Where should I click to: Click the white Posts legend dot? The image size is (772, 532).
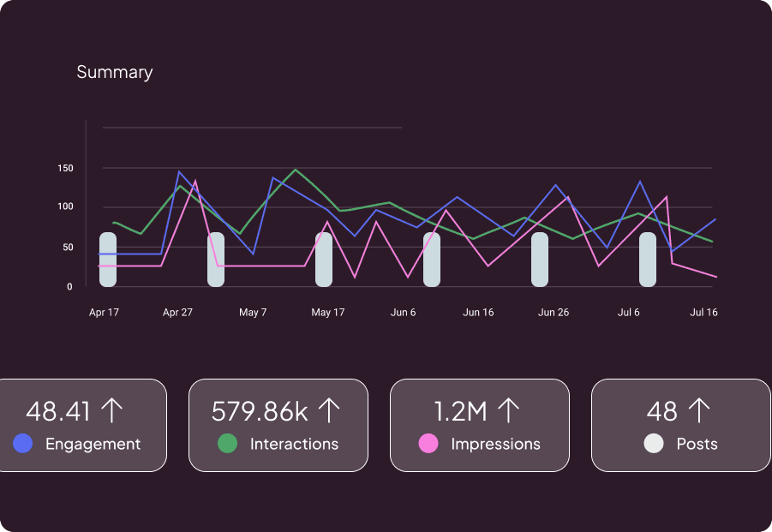[654, 444]
